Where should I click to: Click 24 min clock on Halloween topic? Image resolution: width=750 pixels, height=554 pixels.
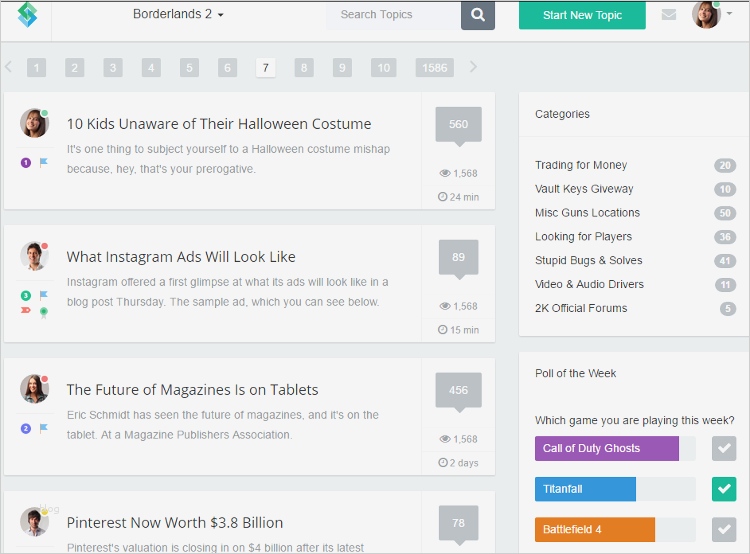click(442, 197)
